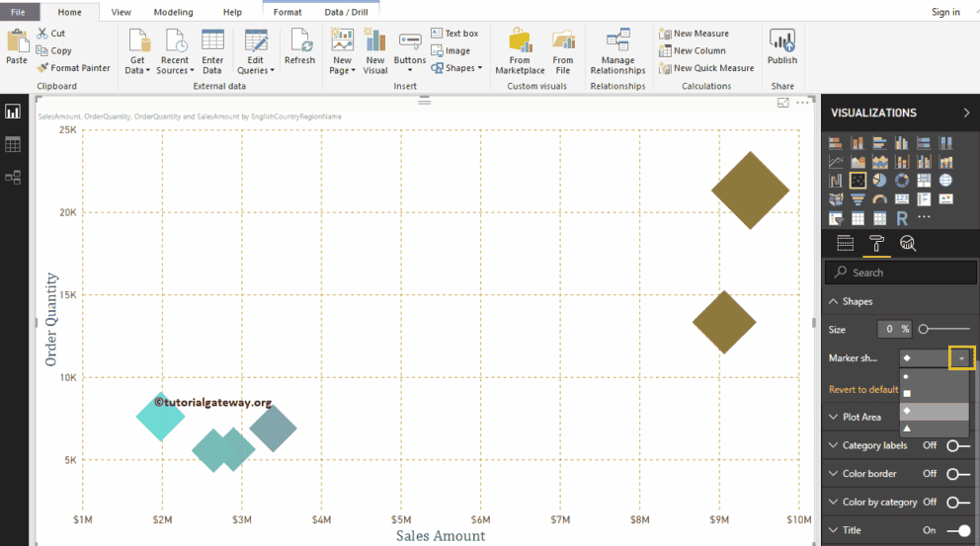Screen dimensions: 980x546
Task: Open the Fields well tab icon
Action: pos(845,244)
